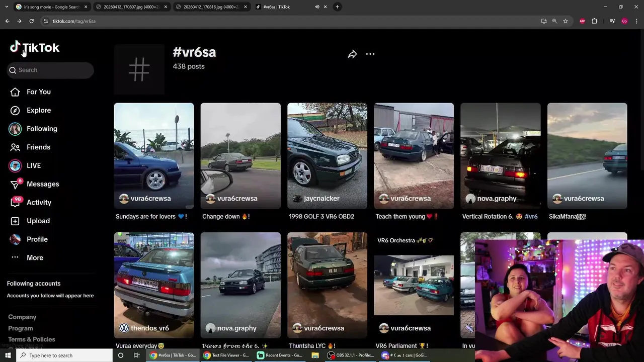Visit jaycnaicker's profile name
This screenshot has width=644, height=362.
pyautogui.click(x=321, y=199)
